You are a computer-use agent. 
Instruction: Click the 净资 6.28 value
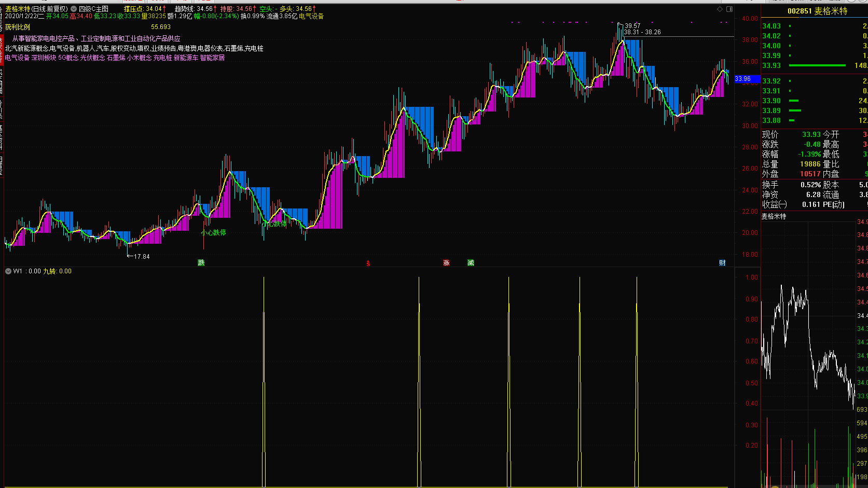pos(814,194)
